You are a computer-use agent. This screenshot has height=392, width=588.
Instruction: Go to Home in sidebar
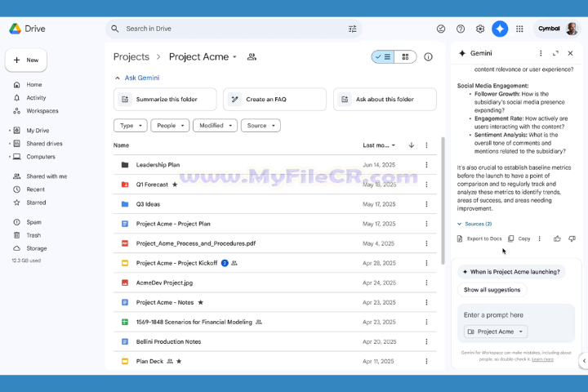(33, 85)
